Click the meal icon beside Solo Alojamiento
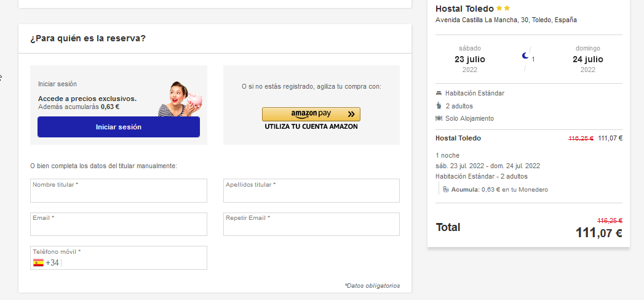644x300 pixels. click(439, 118)
